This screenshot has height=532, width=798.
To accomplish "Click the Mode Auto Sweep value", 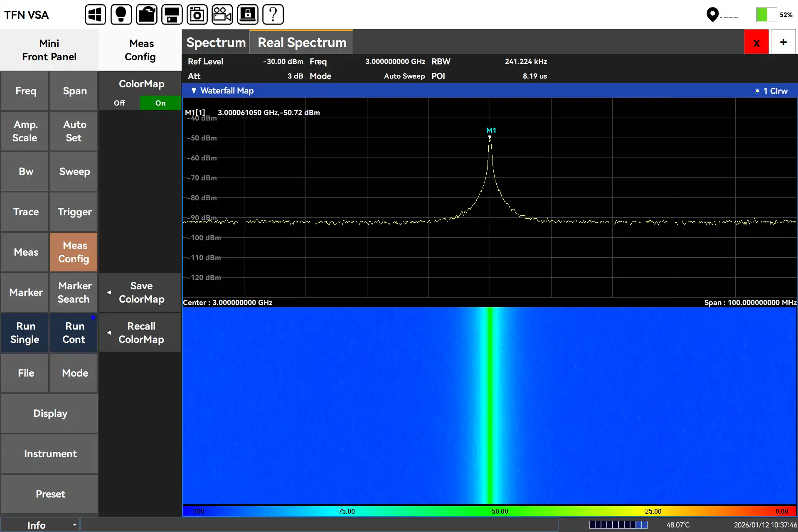I will [x=404, y=76].
